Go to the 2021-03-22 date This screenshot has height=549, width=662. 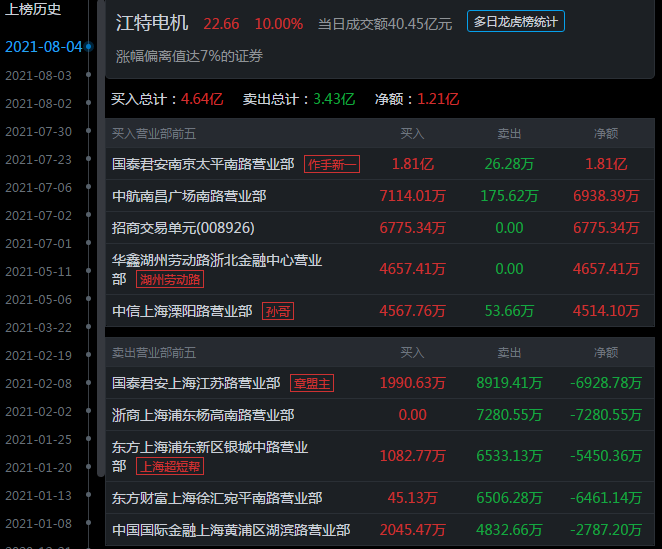38,328
